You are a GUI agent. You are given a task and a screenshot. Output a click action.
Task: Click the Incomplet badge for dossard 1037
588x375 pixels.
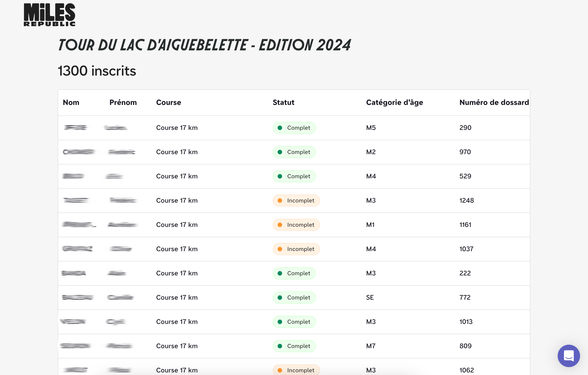click(x=296, y=249)
